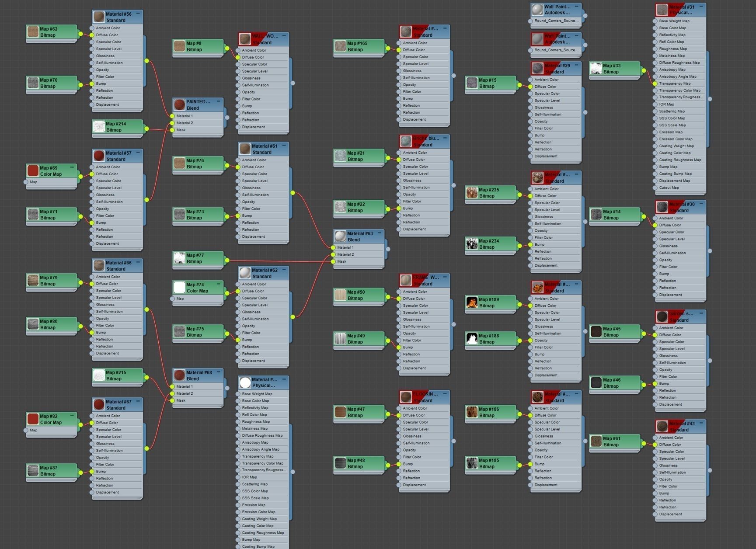The image size is (756, 549).
Task: Click the Map #75 bitmap thumbnail
Action: 179,332
